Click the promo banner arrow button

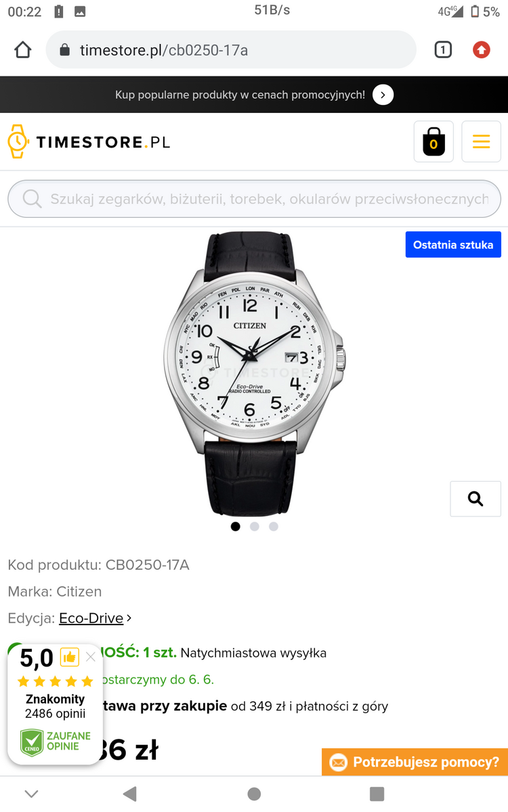383,95
